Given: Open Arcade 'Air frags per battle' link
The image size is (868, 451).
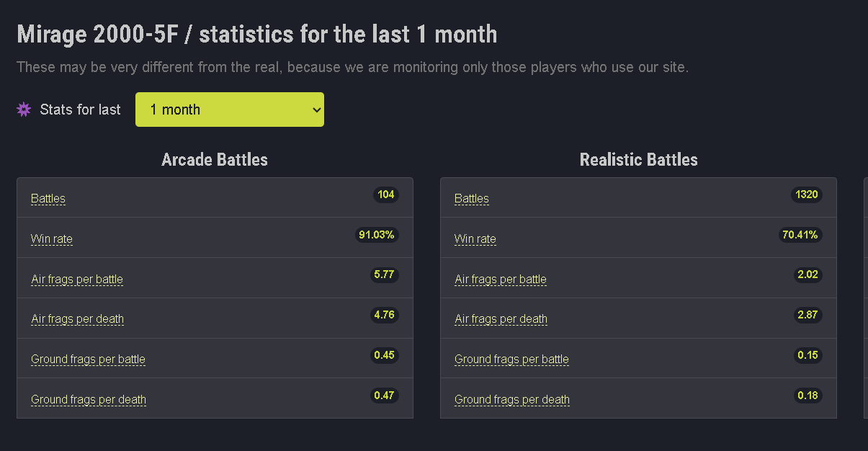Looking at the screenshot, I should tap(77, 280).
